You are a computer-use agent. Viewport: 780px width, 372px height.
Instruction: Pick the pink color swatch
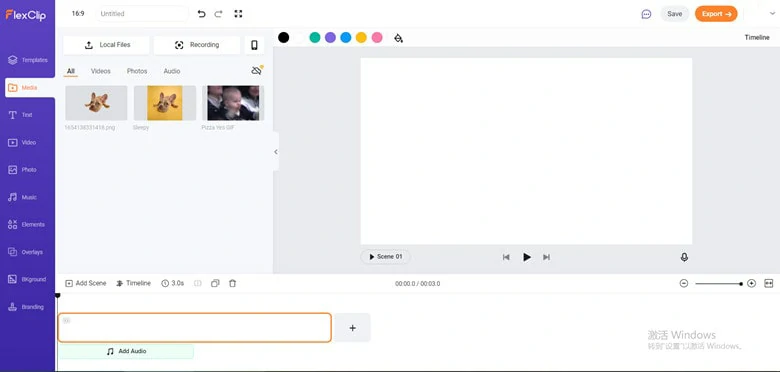click(377, 37)
